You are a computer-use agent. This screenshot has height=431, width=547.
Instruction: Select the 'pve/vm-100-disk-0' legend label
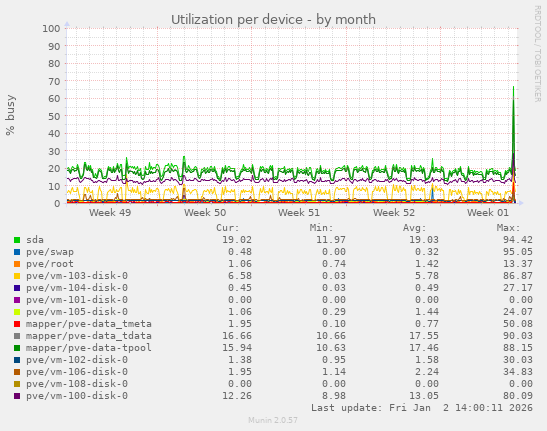[77, 396]
